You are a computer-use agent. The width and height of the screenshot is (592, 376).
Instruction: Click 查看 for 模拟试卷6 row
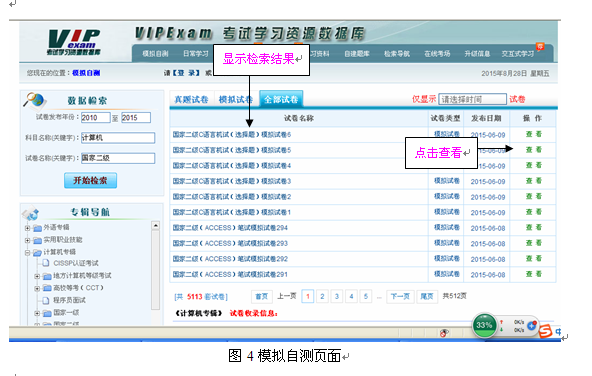[x=534, y=134]
